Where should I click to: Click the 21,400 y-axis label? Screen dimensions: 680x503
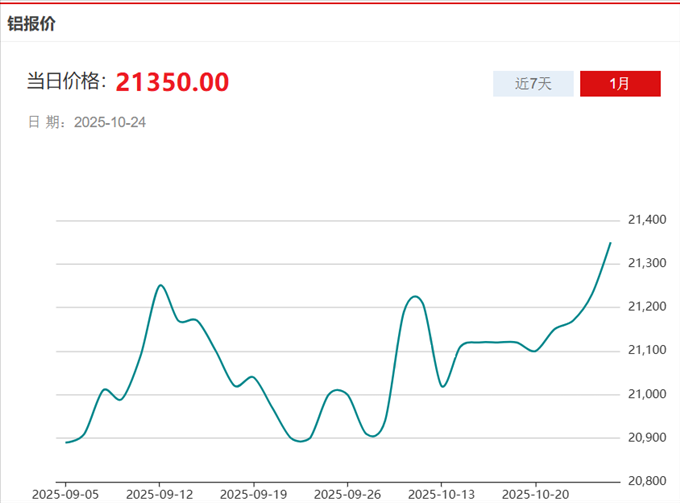pos(646,220)
